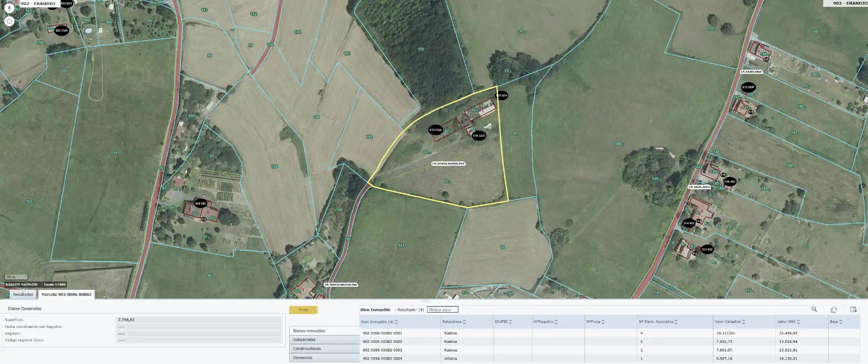Click the 020 002 map marker

(x=200, y=204)
